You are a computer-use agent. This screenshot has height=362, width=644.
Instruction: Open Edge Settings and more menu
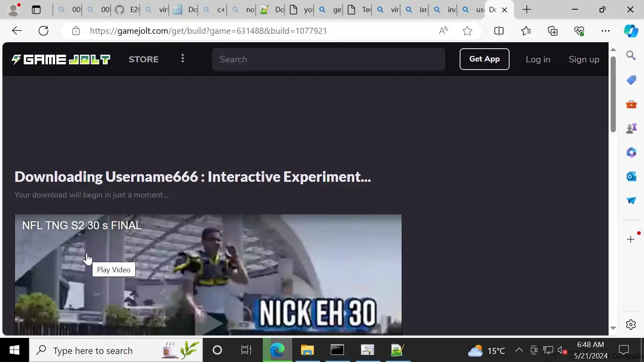coord(605,31)
